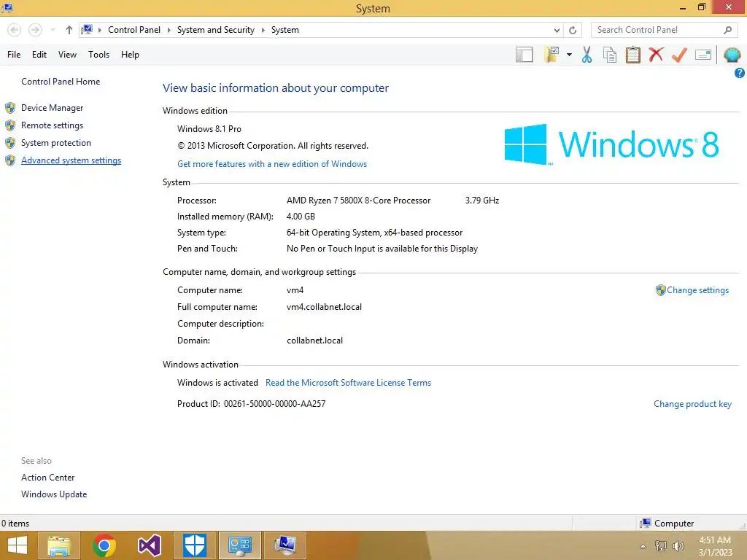Click the Change settings link
Screen dimensions: 747x560
coord(697,290)
